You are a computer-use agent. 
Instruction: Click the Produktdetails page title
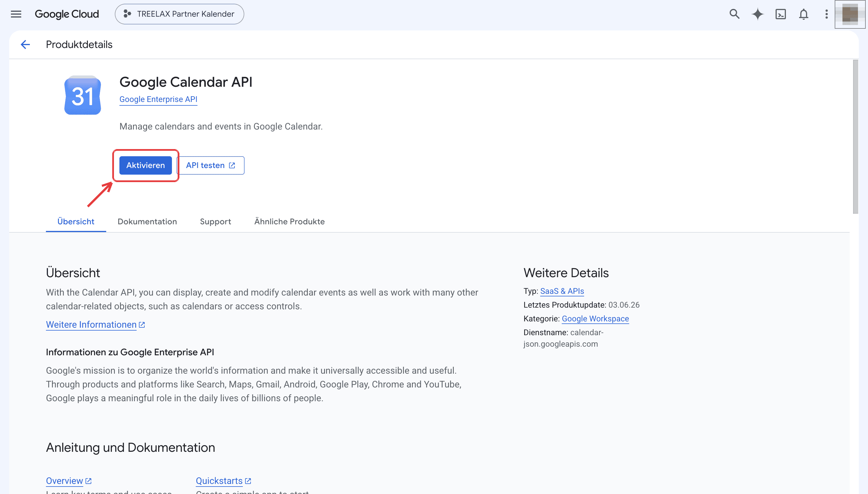click(x=79, y=45)
